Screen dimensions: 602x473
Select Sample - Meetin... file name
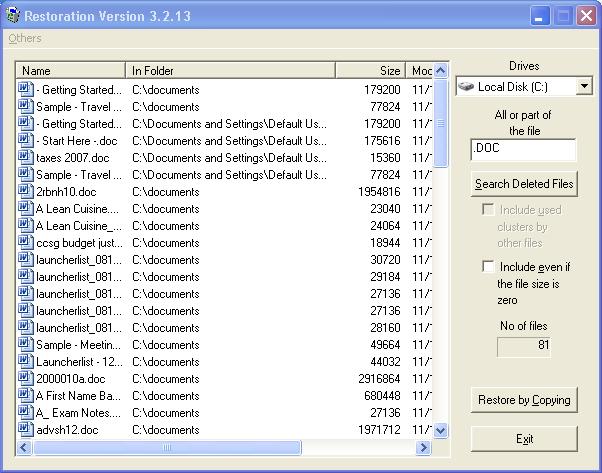tap(78, 345)
